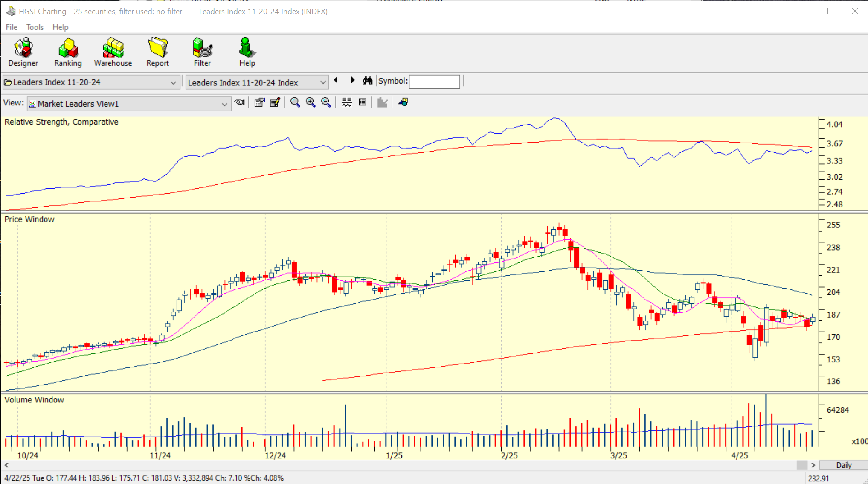Click the 2/25 date axis label
Image resolution: width=868 pixels, height=484 pixels.
pyautogui.click(x=509, y=455)
